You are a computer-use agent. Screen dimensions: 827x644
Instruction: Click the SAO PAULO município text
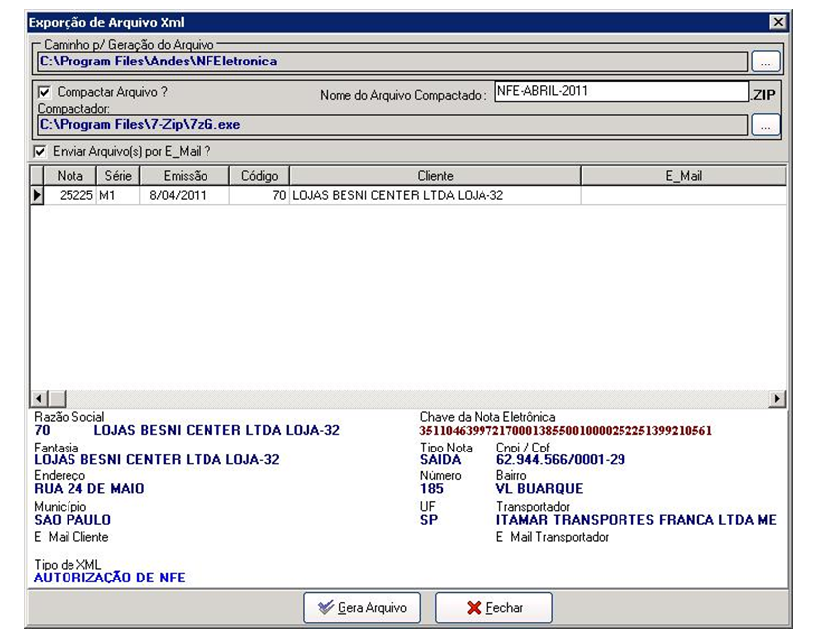click(72, 520)
